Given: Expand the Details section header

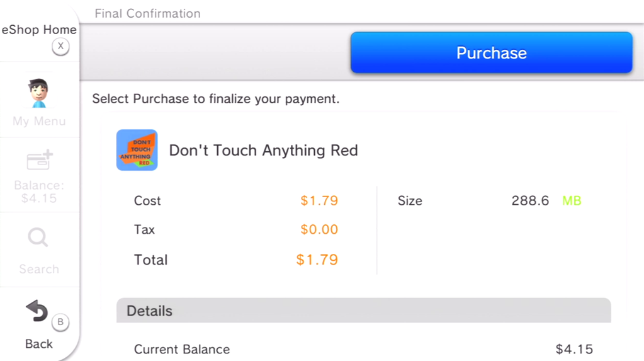Looking at the screenshot, I should click(363, 311).
